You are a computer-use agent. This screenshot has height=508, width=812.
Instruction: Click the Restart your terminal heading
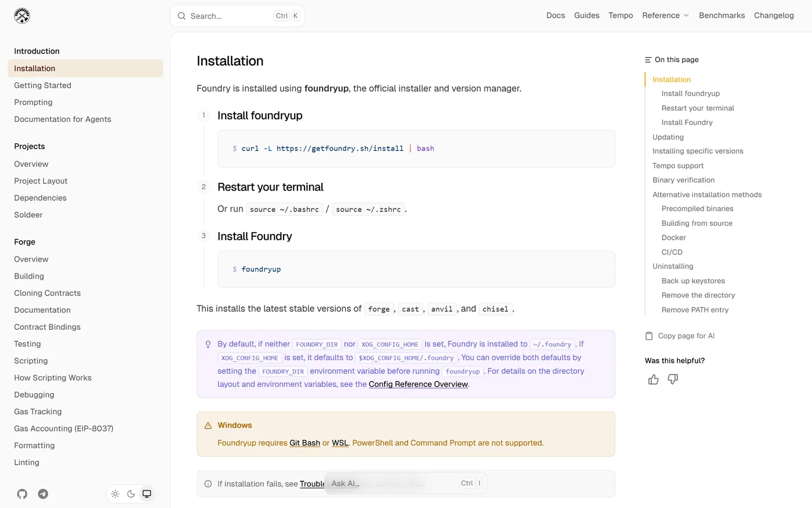pos(270,187)
